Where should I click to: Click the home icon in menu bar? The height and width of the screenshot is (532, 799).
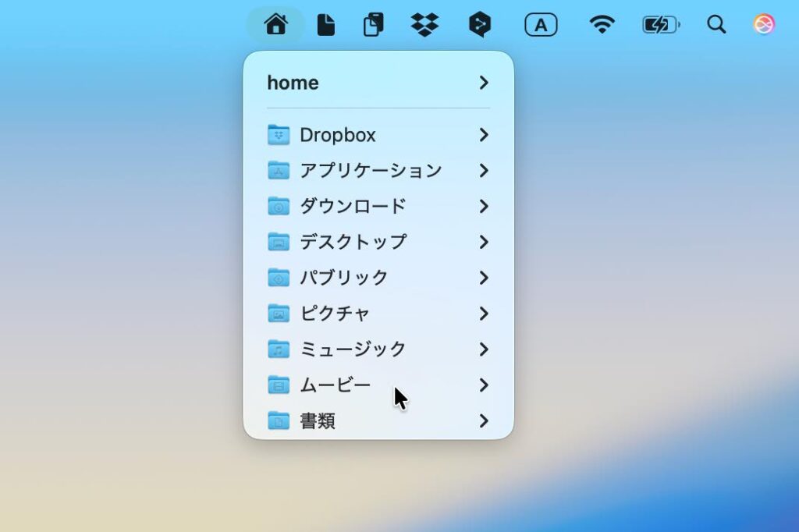[275, 25]
